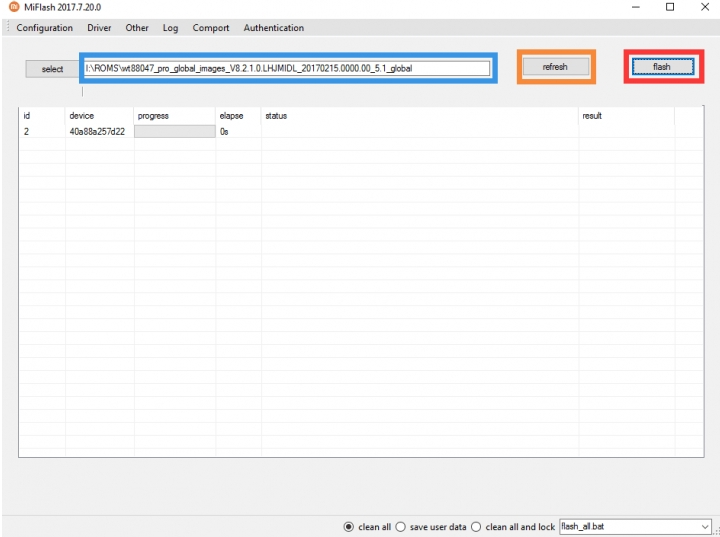Click the progress bar for device 40a88a257d22
This screenshot has width=720, height=537.
pos(174,131)
